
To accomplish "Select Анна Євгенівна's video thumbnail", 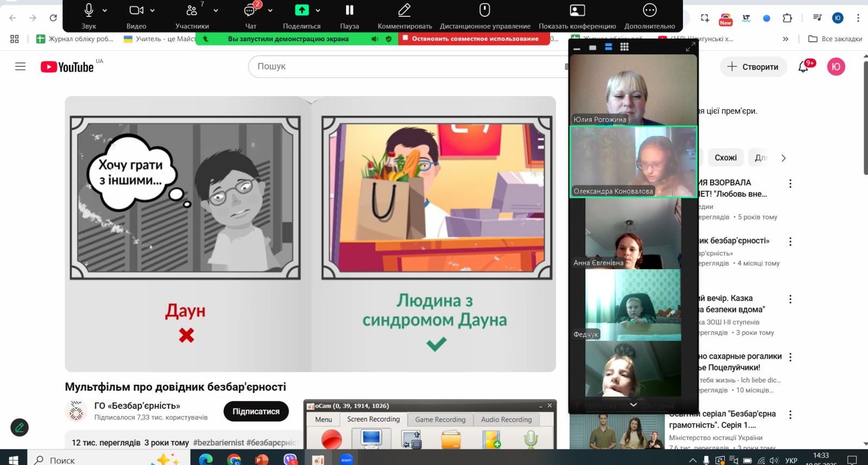I will (x=633, y=233).
